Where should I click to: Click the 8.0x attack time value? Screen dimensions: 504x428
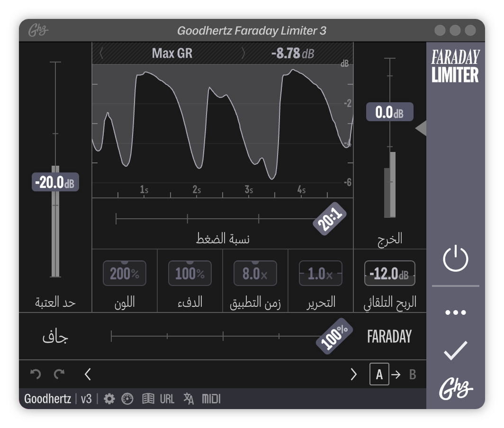(255, 274)
